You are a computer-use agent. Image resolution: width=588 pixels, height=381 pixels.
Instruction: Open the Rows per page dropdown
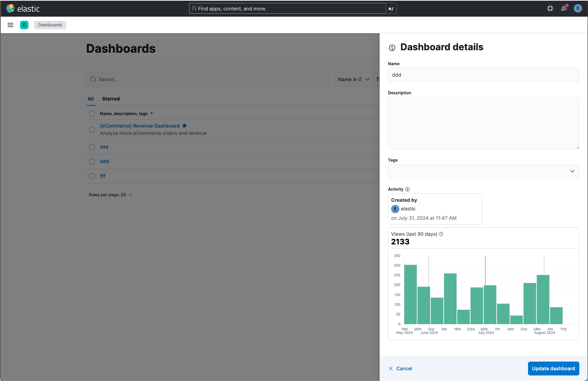[x=111, y=195]
